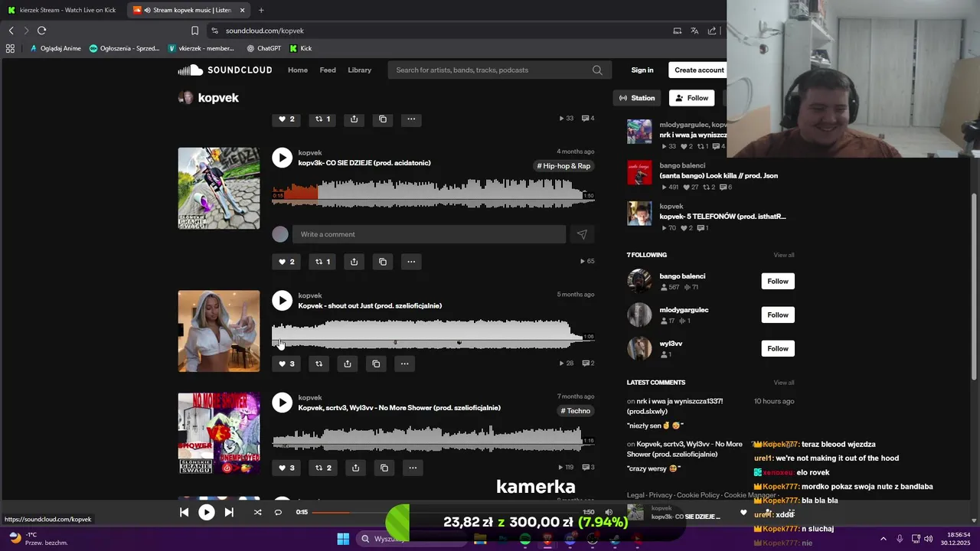Share the shout out Just track
980x551 pixels.
(x=348, y=364)
